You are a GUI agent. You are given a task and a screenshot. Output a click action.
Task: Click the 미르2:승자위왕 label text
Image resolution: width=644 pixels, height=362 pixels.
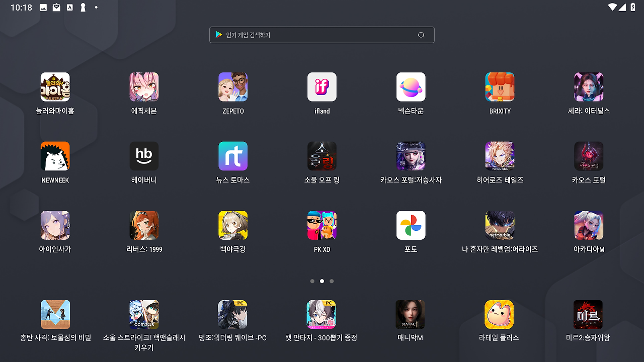[588, 338]
